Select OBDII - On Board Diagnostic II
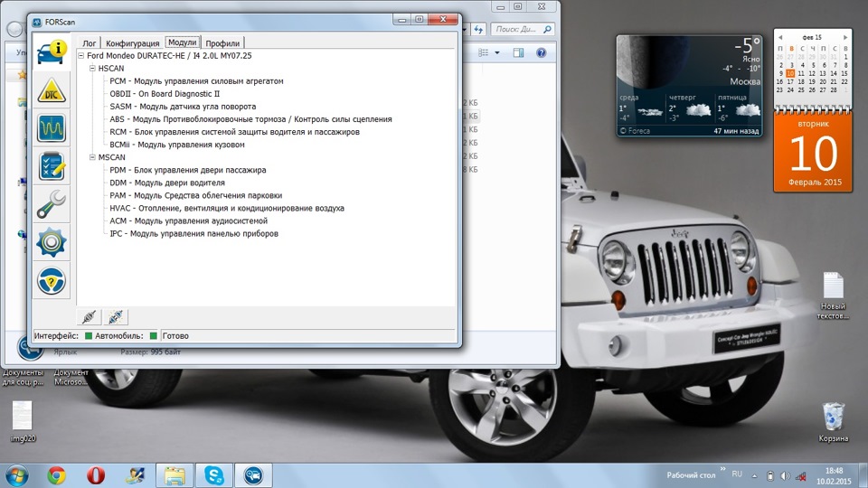The image size is (868, 488). 165,93
